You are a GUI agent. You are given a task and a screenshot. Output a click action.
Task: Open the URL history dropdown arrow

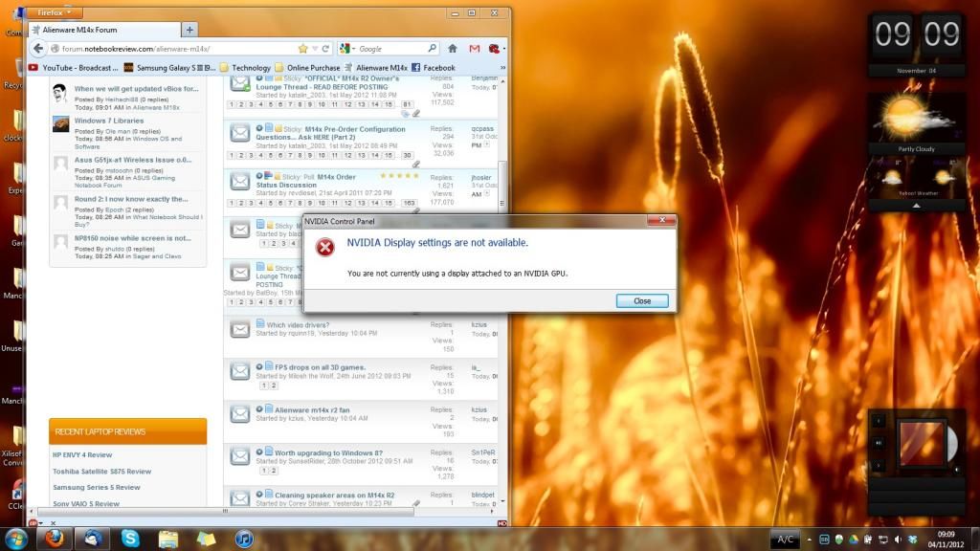315,48
